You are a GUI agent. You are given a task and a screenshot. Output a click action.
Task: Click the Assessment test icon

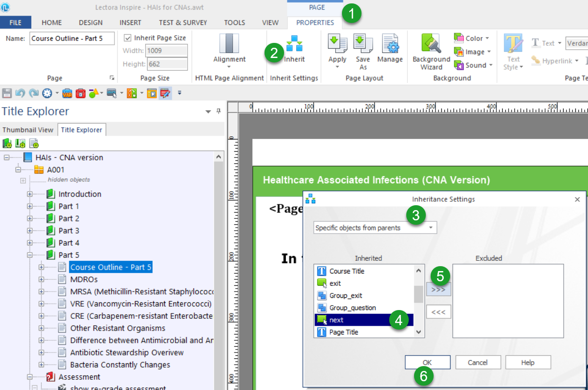tap(50, 377)
